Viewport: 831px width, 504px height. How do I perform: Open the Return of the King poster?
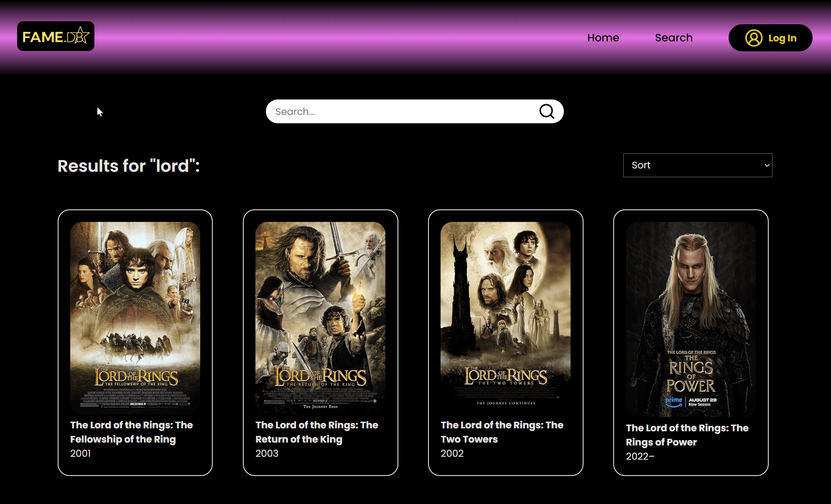point(320,318)
